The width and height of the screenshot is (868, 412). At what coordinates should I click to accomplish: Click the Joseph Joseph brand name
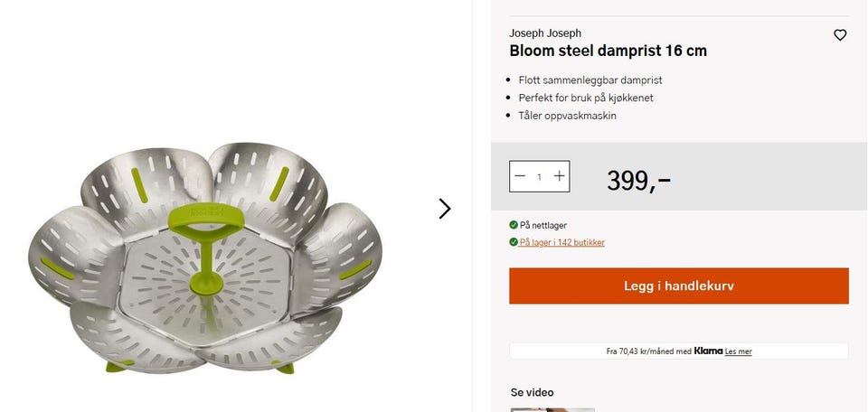[x=545, y=33]
